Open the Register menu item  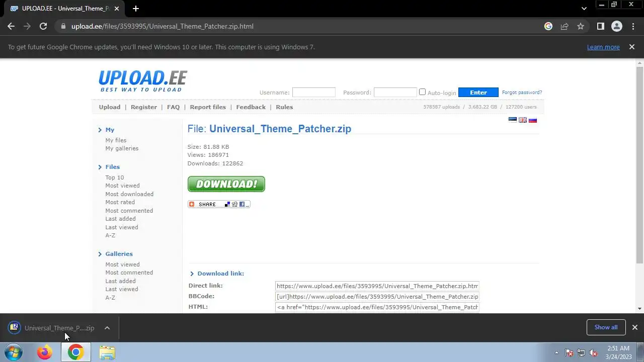[x=144, y=107]
